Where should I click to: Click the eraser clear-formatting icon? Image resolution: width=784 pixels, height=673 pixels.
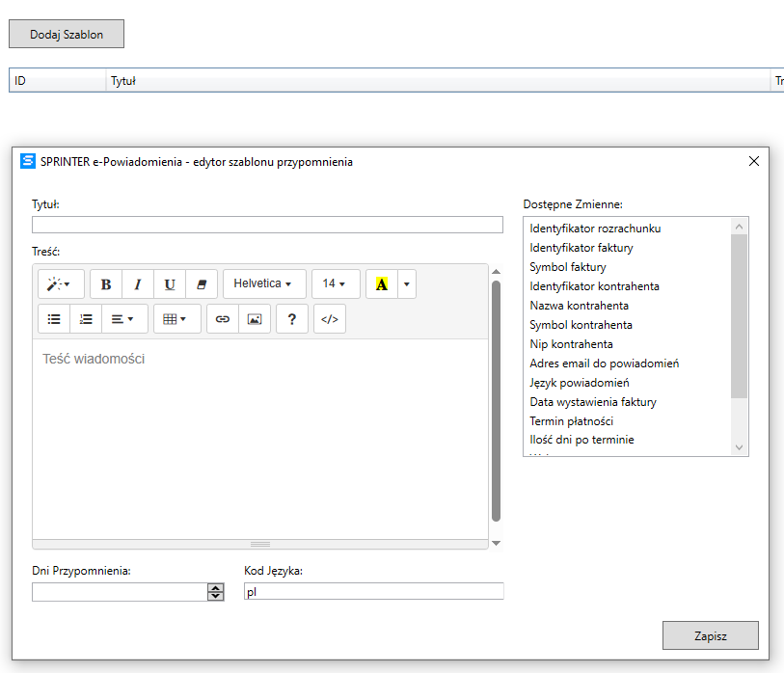tap(202, 284)
